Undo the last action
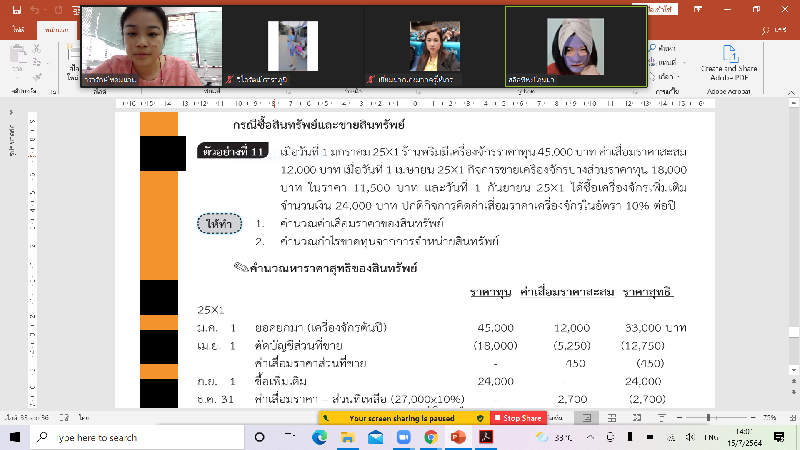800x450 pixels. point(33,10)
